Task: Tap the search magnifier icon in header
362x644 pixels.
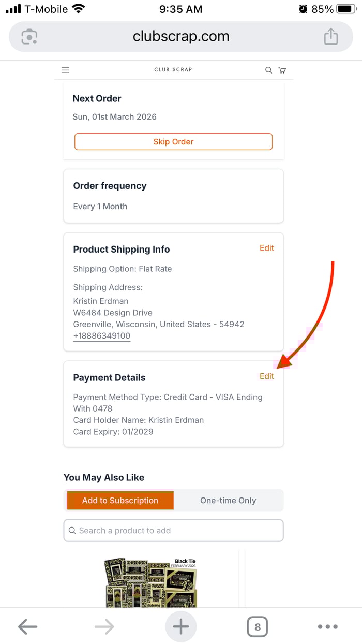Action: click(268, 70)
